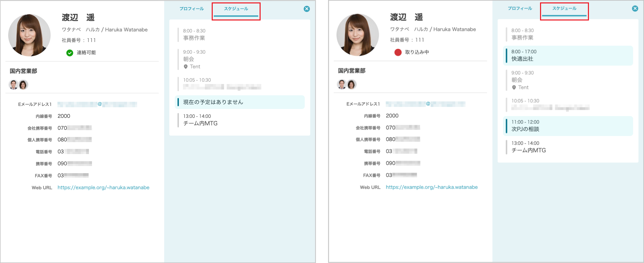This screenshot has height=263, width=644.
Task: Select the 次PJの相談 11:00-12:00 entry
Action: coord(568,126)
